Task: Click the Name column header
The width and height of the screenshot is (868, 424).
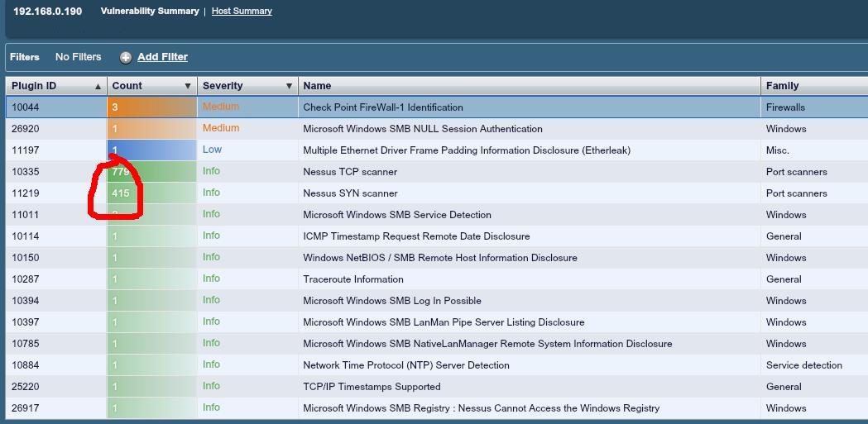Action: click(x=317, y=86)
